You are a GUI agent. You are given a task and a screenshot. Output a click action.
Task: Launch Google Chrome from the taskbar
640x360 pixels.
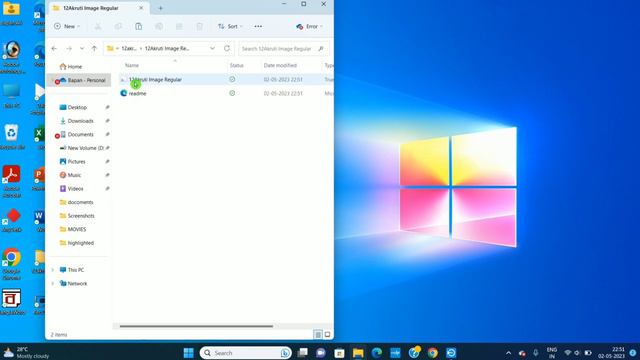coord(433,353)
